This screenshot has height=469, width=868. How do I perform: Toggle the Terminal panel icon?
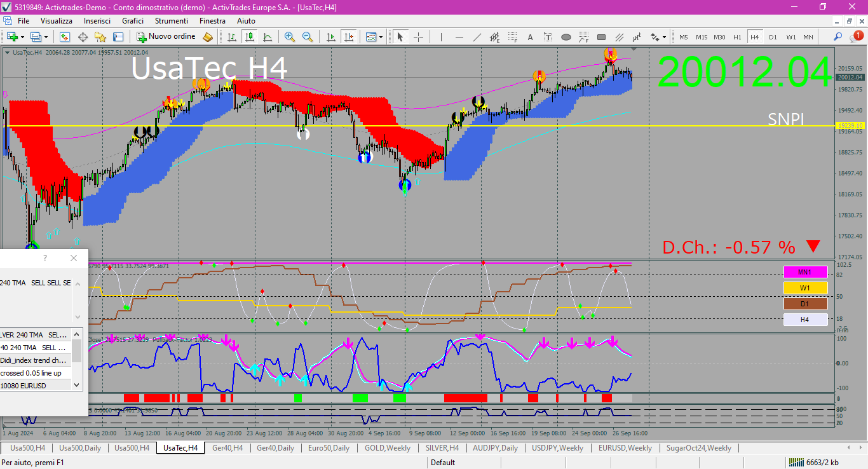(x=118, y=37)
